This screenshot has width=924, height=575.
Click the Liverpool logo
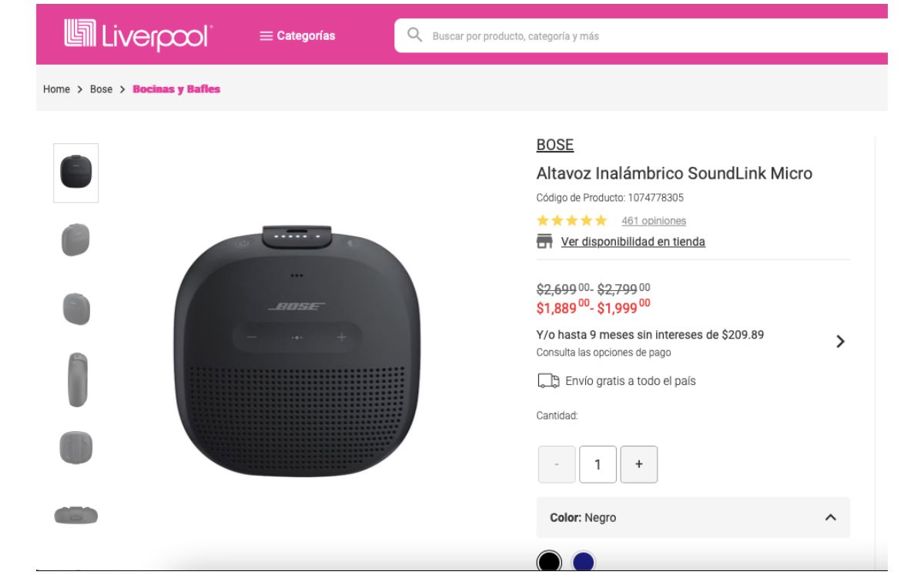(x=139, y=35)
